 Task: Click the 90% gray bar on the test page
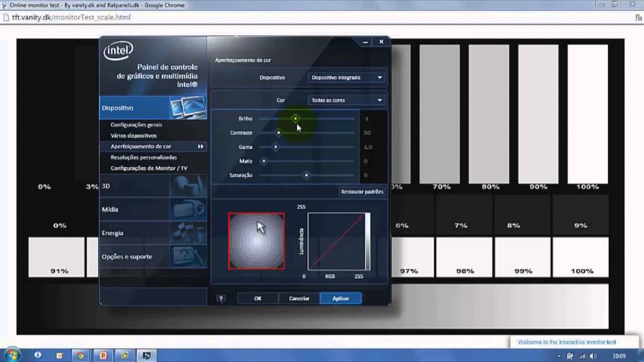pos(538,114)
